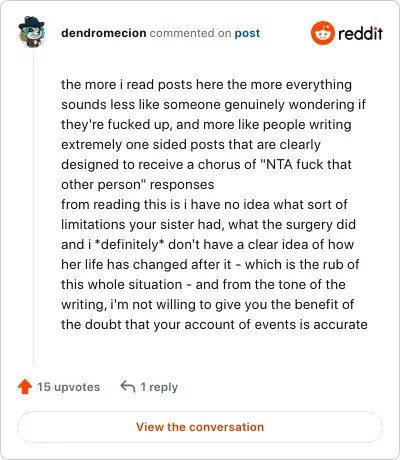Open the dendromecion username link
Image resolution: width=400 pixels, height=460 pixels.
(x=104, y=33)
